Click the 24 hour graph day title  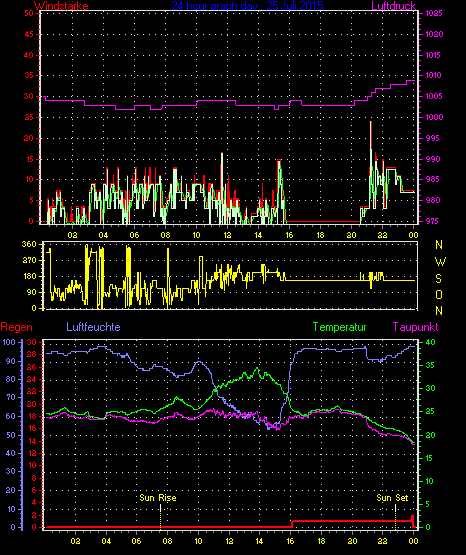point(247,6)
